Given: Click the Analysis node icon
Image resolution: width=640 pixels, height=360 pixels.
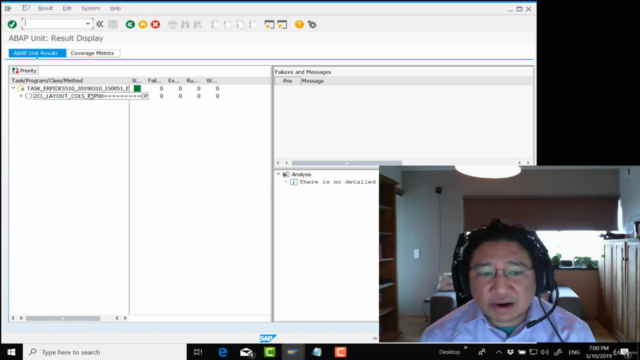Looking at the screenshot, I should click(x=286, y=174).
